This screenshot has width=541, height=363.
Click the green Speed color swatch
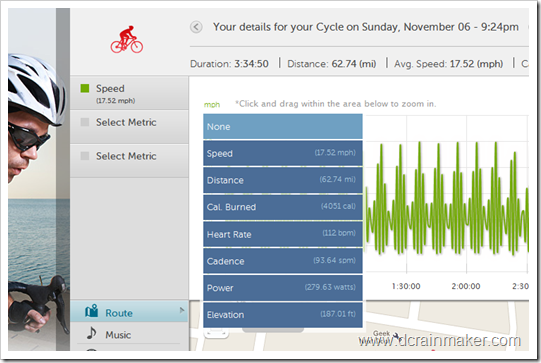point(85,88)
